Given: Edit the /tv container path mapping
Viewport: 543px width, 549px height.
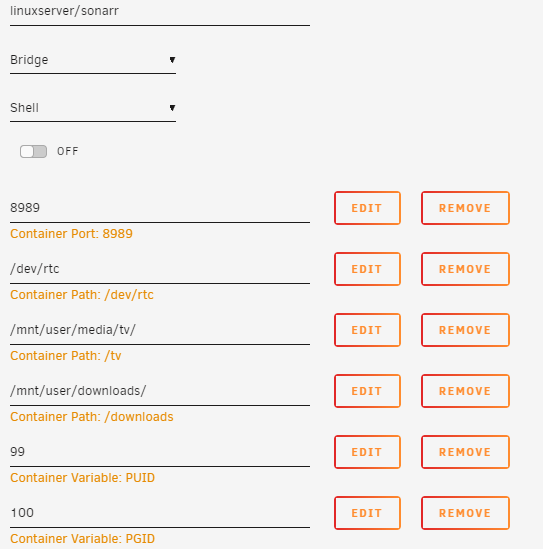Looking at the screenshot, I should click(367, 330).
